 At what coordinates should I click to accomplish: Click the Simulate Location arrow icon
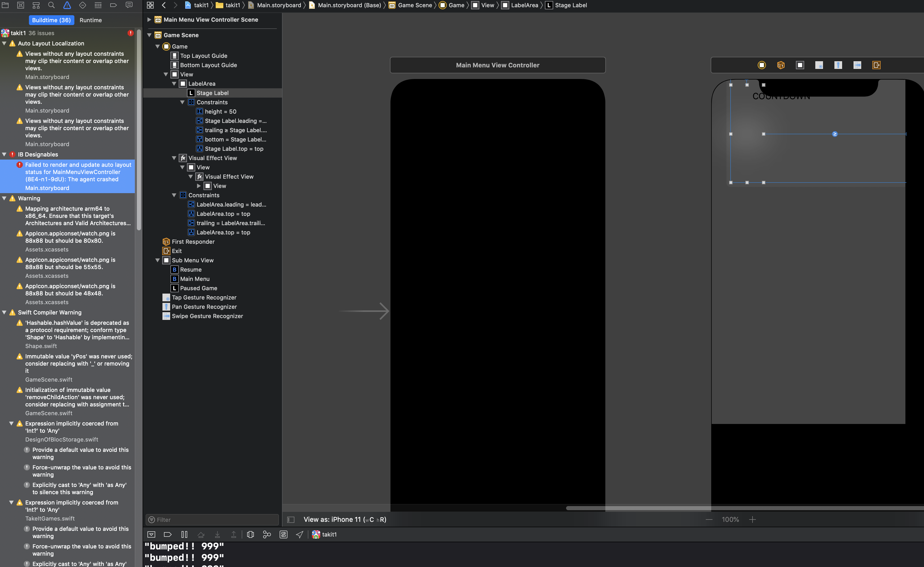click(x=299, y=534)
